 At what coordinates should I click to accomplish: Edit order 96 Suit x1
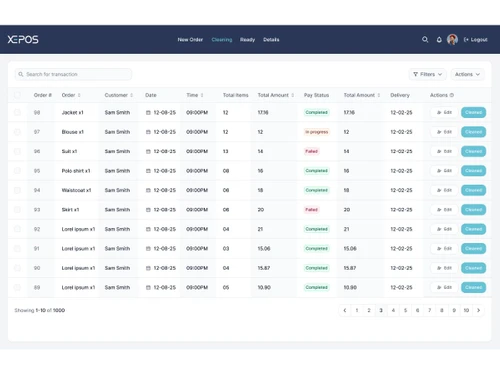click(444, 151)
